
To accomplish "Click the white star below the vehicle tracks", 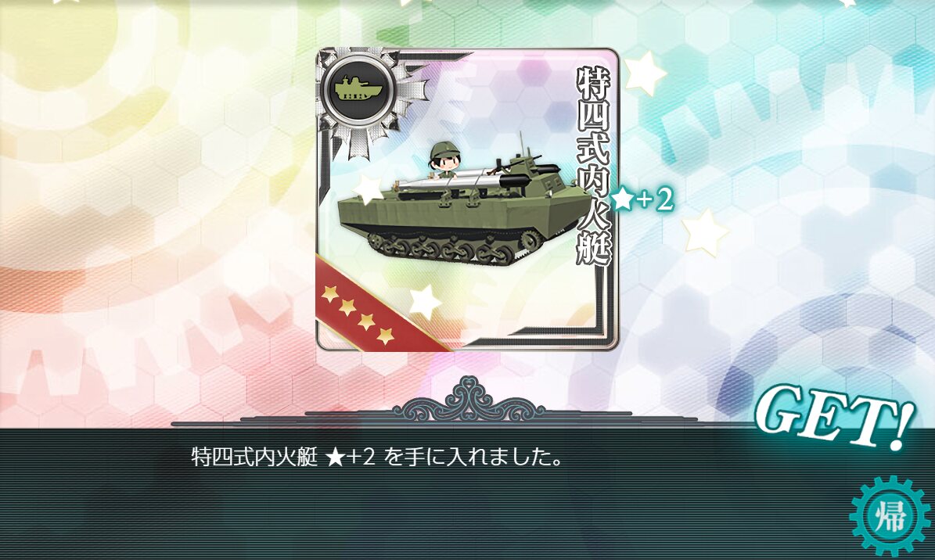I will coord(425,302).
